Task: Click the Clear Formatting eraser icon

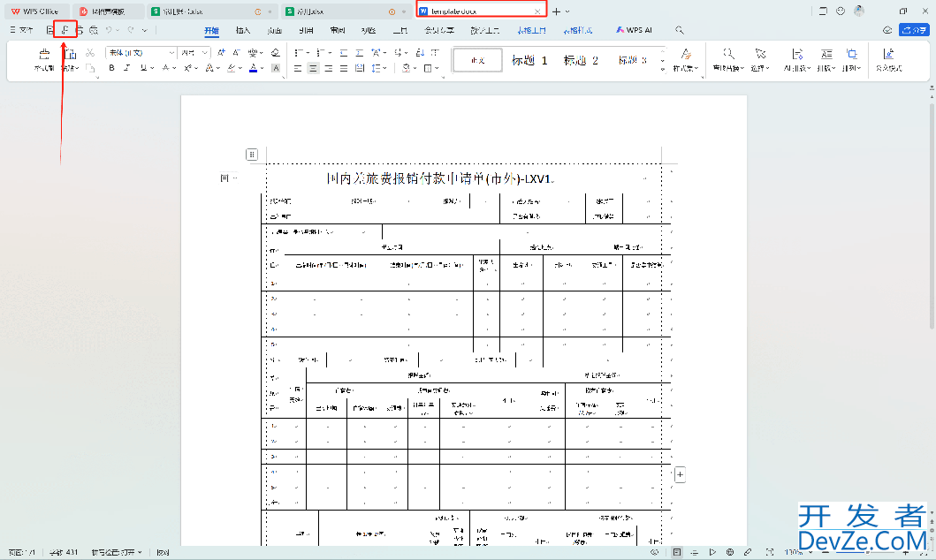Action: (275, 53)
